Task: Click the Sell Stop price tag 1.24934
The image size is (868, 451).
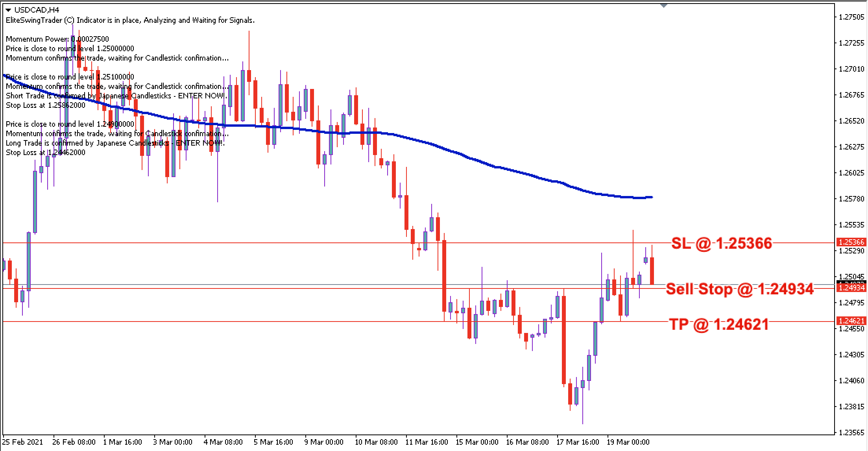Action: pyautogui.click(x=851, y=288)
